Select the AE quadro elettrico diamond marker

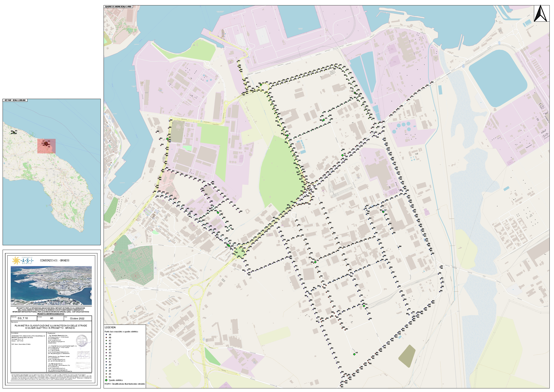(x=343, y=155)
